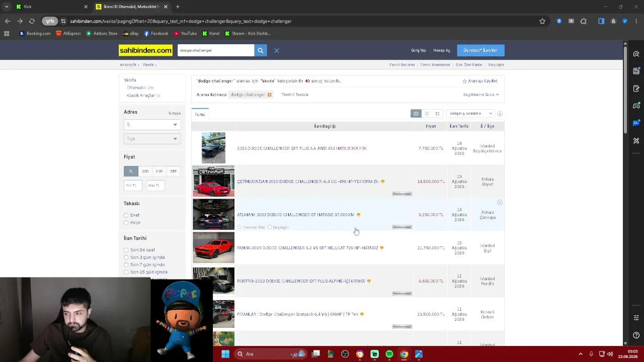Show hidden taskbar tray icons chevron

580,354
